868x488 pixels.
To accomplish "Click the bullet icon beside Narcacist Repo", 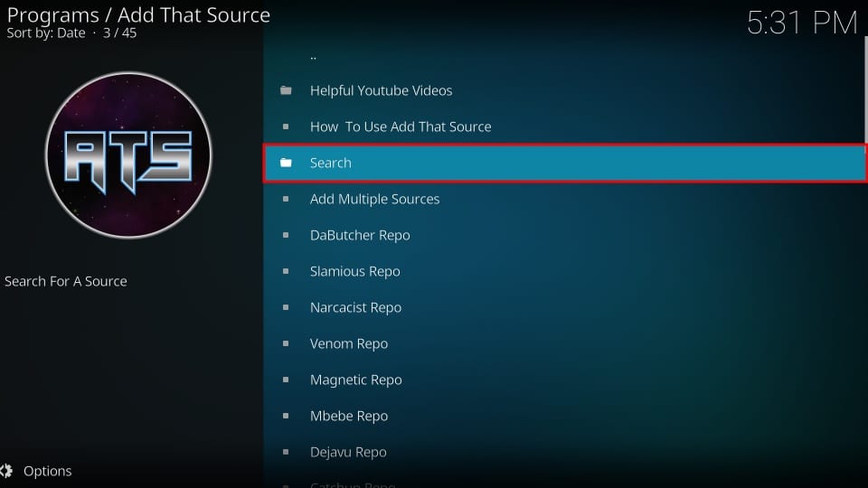I will tap(286, 307).
